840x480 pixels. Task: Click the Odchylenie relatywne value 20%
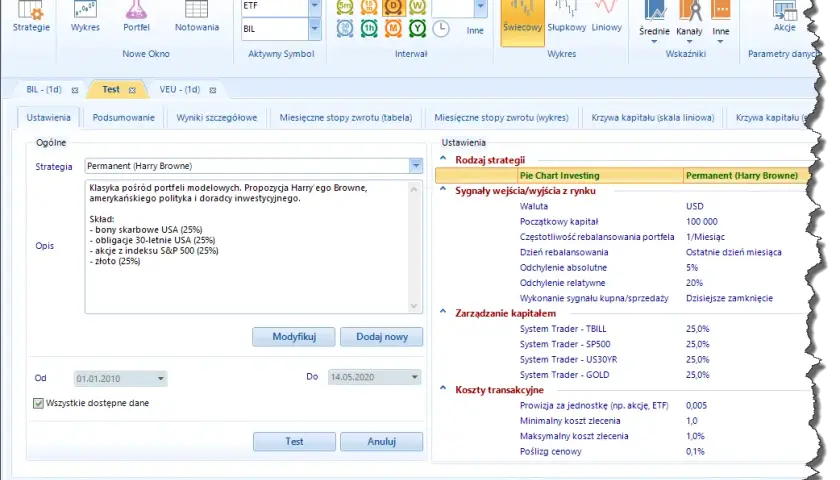click(694, 283)
